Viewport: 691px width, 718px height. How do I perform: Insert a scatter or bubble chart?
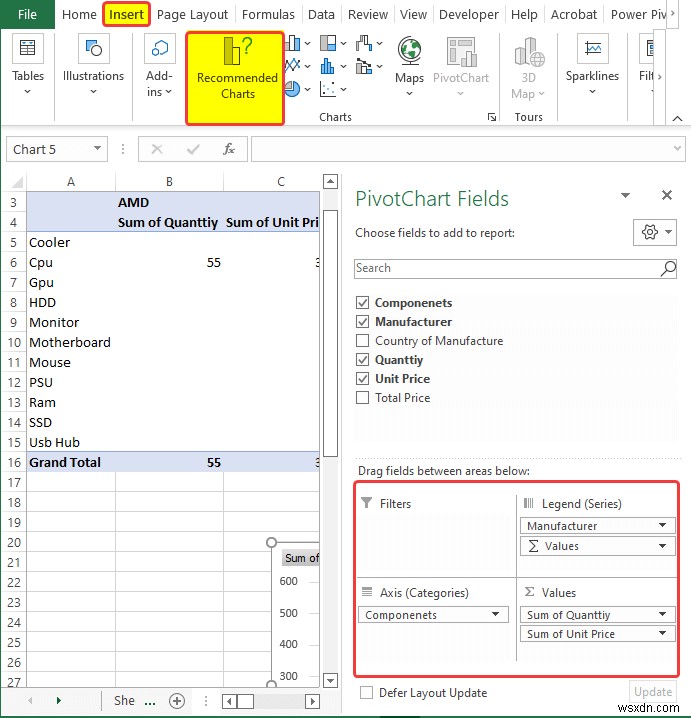coord(328,89)
